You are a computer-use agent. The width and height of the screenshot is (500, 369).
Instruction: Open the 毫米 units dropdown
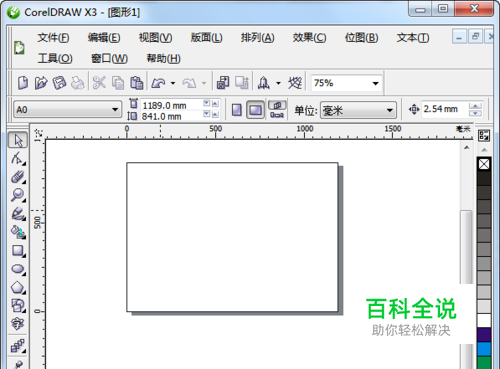click(x=389, y=110)
